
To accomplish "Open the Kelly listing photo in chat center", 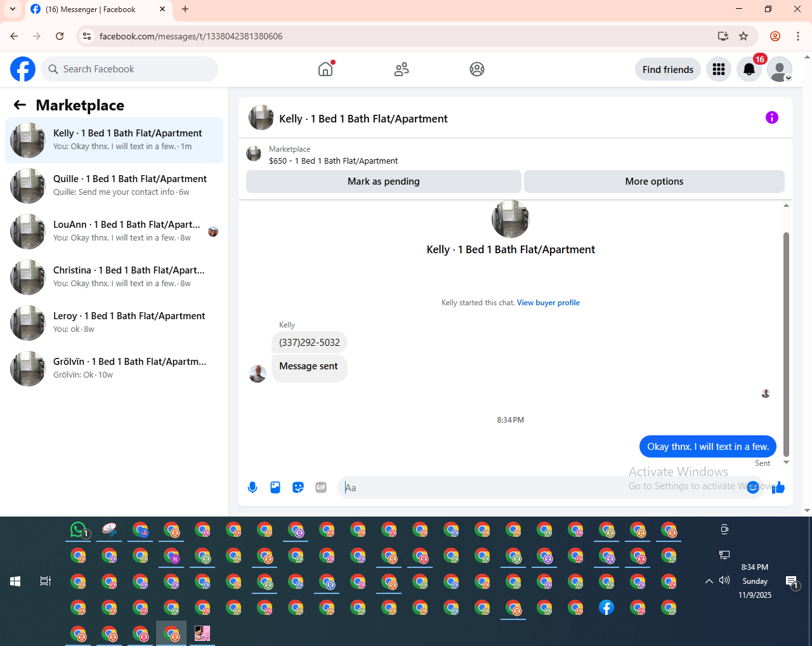I will (x=511, y=219).
